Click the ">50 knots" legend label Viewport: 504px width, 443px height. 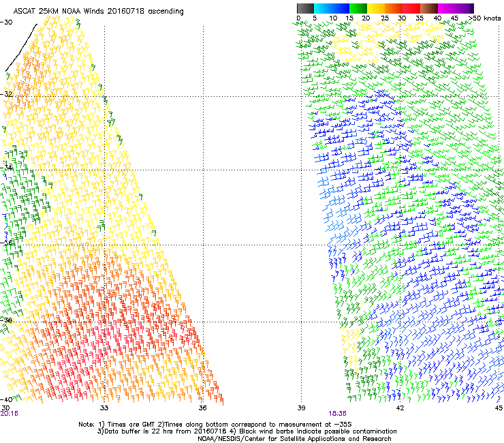click(484, 18)
